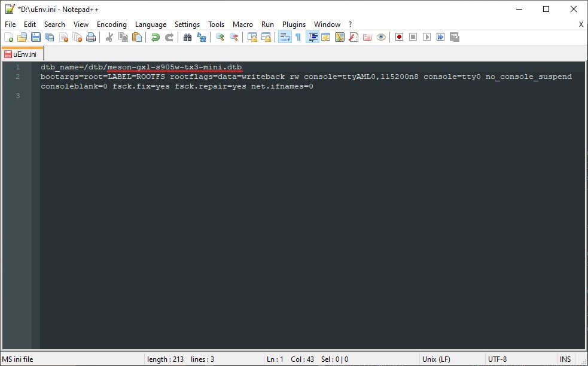Screen dimensions: 588x366
Task: Click line number 2 in the margin
Action: [x=17, y=77]
